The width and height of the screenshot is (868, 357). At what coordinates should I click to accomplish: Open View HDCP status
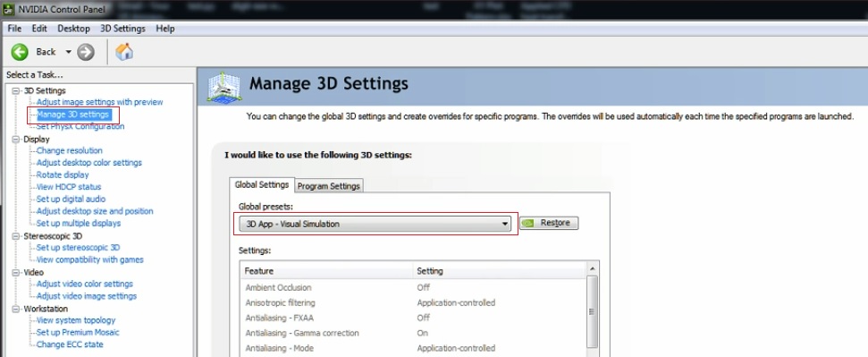69,187
